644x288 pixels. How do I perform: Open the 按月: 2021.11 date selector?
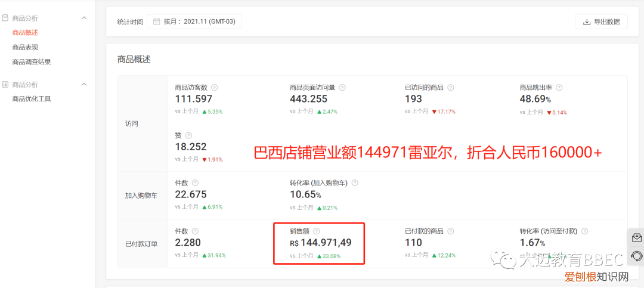click(x=194, y=22)
